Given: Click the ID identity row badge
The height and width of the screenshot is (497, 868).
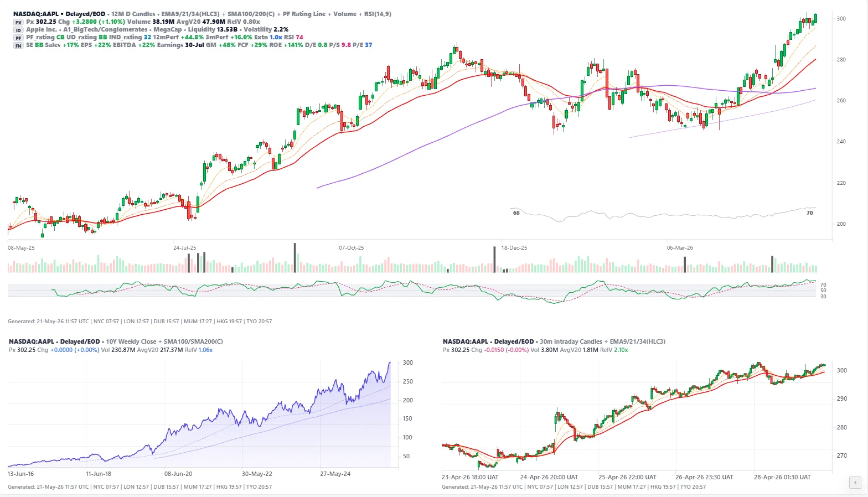Looking at the screenshot, I should (x=18, y=30).
